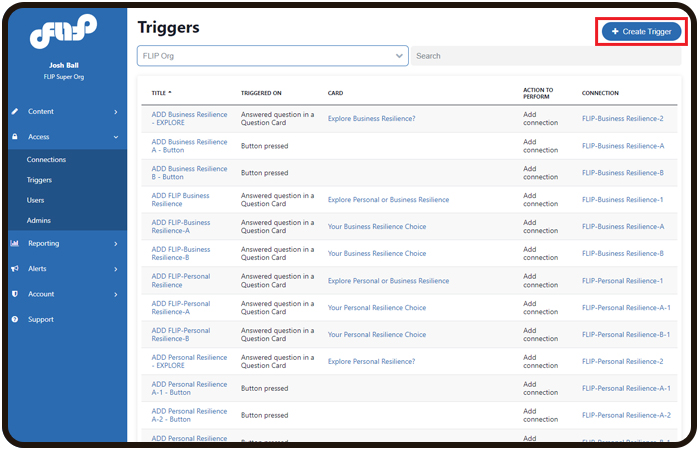Open the Explore Business Resilience? card link
Screen dimensions: 700x450
[x=371, y=118]
